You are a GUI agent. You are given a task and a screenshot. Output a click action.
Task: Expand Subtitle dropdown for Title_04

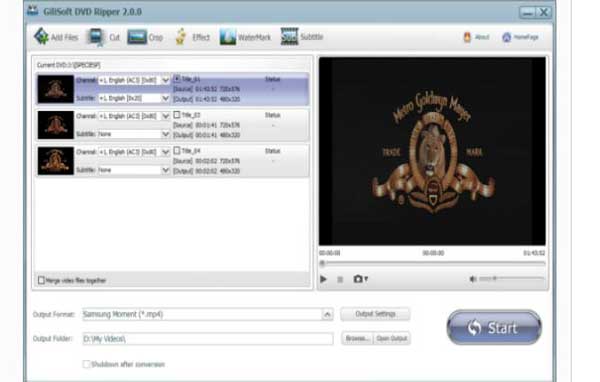165,170
